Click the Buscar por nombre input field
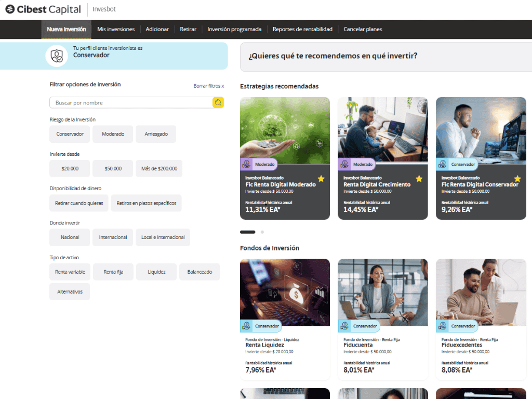The height and width of the screenshot is (399, 532). (130, 102)
